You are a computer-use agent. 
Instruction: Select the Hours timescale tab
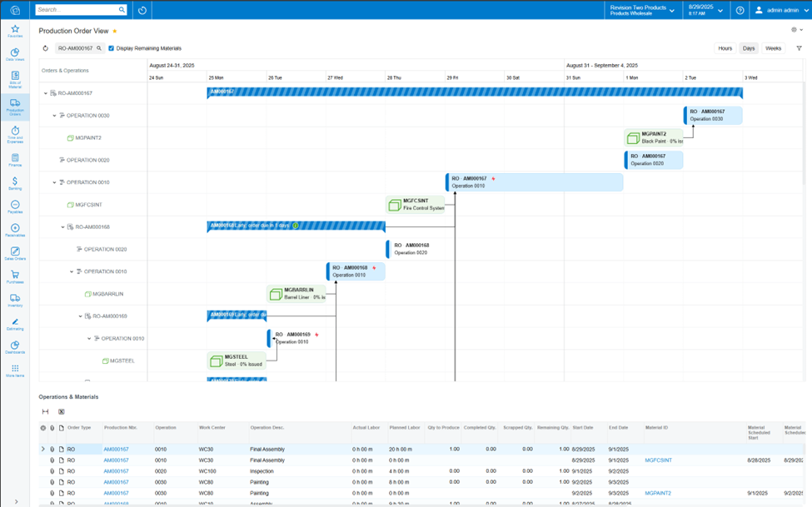coord(725,48)
